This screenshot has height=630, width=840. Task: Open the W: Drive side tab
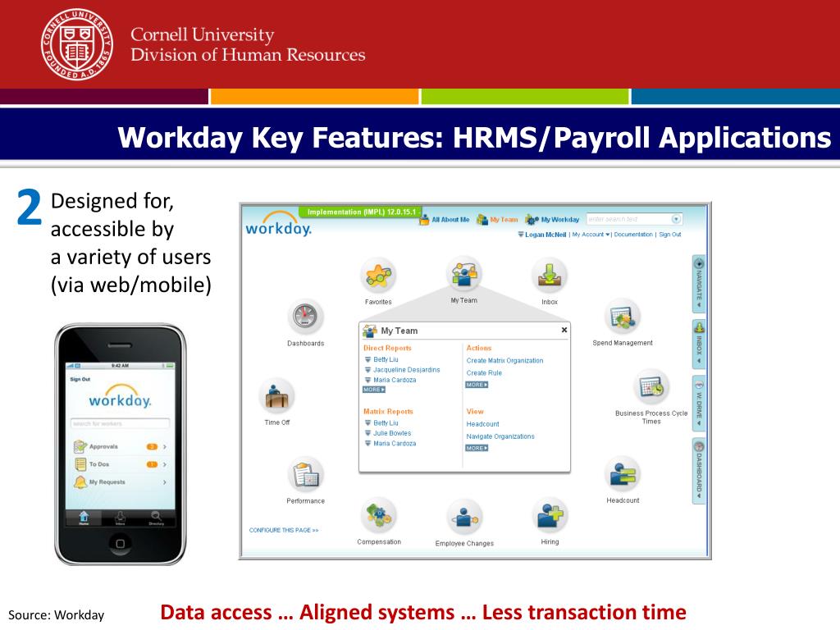699,404
